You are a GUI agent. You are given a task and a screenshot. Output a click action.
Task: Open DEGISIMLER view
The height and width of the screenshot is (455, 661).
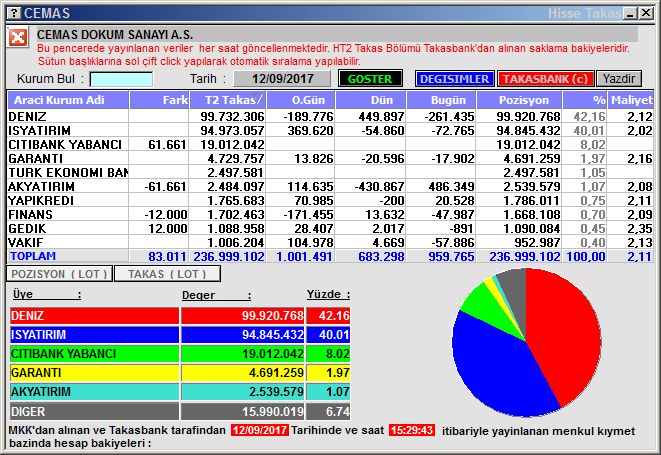point(454,79)
